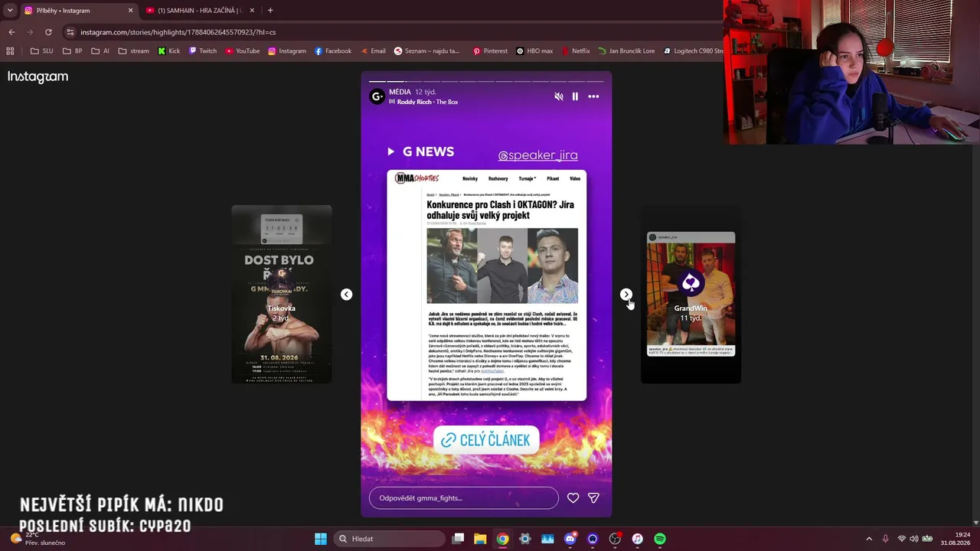Open the Twitch bookmark

pos(203,51)
